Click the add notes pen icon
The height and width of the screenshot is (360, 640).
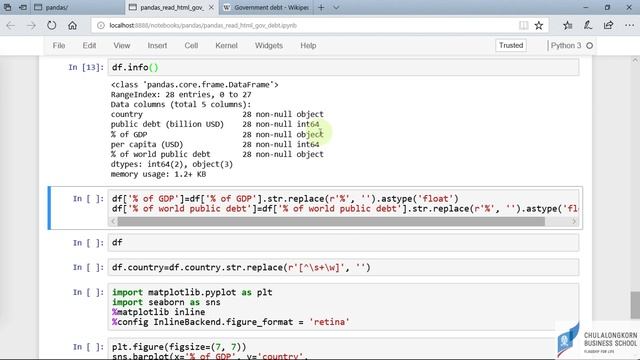(x=588, y=25)
